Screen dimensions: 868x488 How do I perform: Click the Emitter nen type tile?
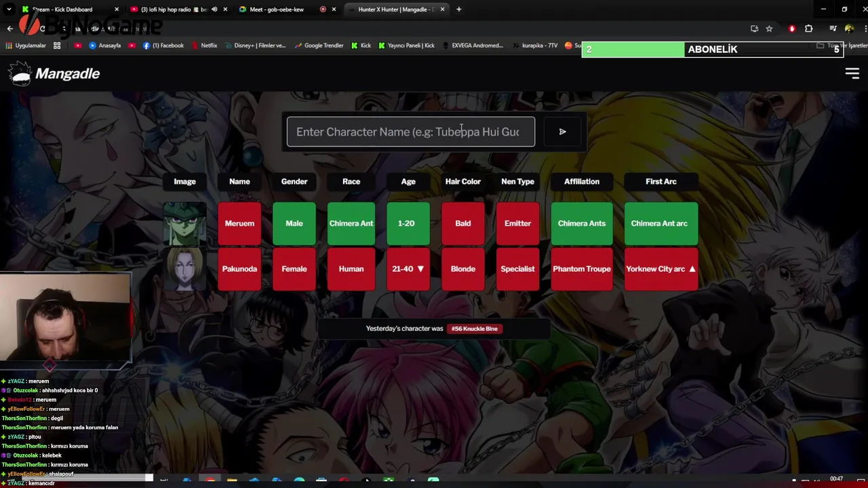click(517, 224)
